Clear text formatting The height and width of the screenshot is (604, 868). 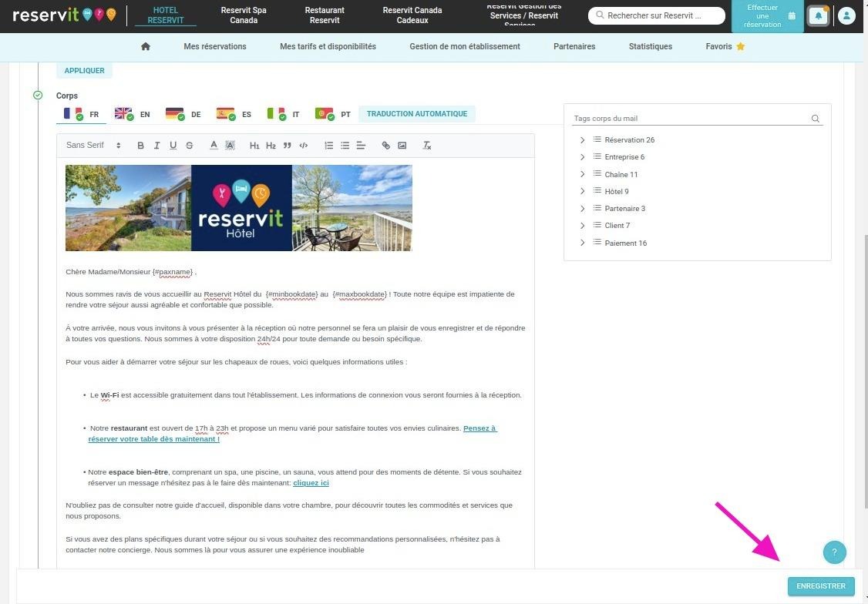[427, 146]
